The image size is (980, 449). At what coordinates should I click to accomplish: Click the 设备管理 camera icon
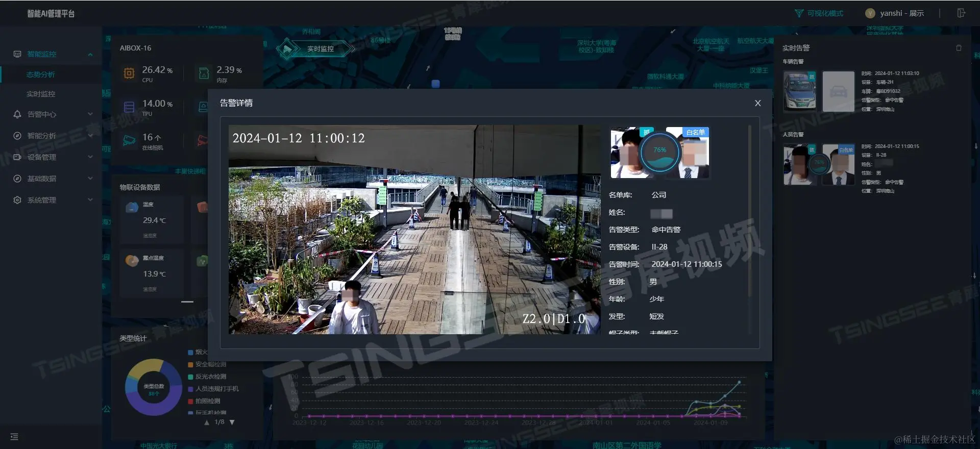(17, 157)
